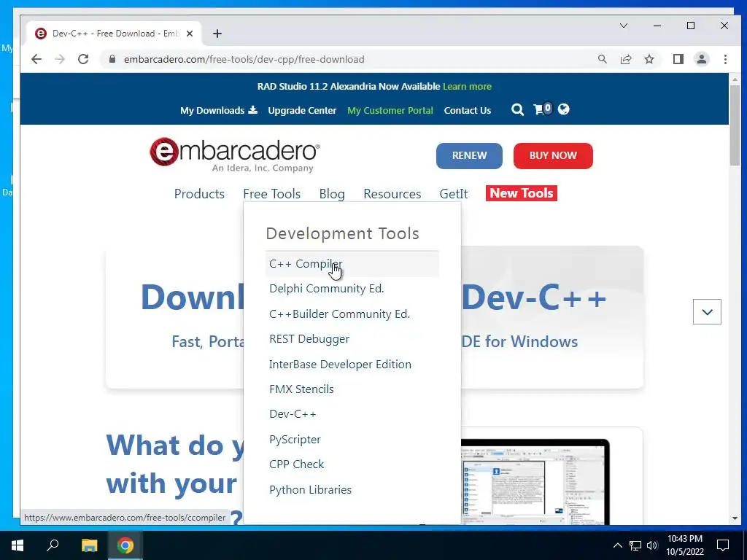Select InterBase Developer Edition entry
Image resolution: width=747 pixels, height=560 pixels.
coord(352,365)
